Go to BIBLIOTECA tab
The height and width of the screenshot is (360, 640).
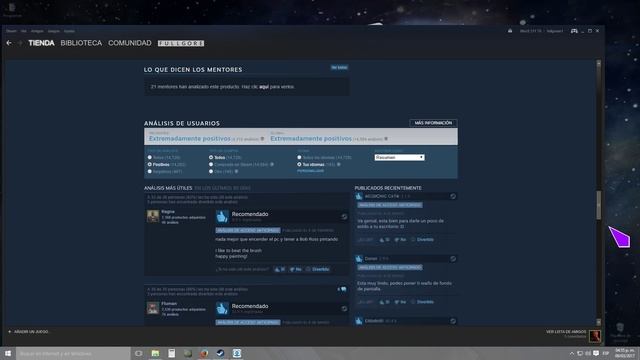point(81,43)
